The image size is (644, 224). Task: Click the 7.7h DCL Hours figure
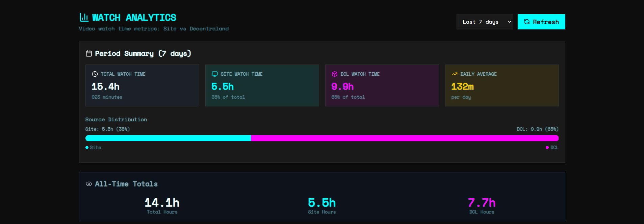pyautogui.click(x=482, y=203)
